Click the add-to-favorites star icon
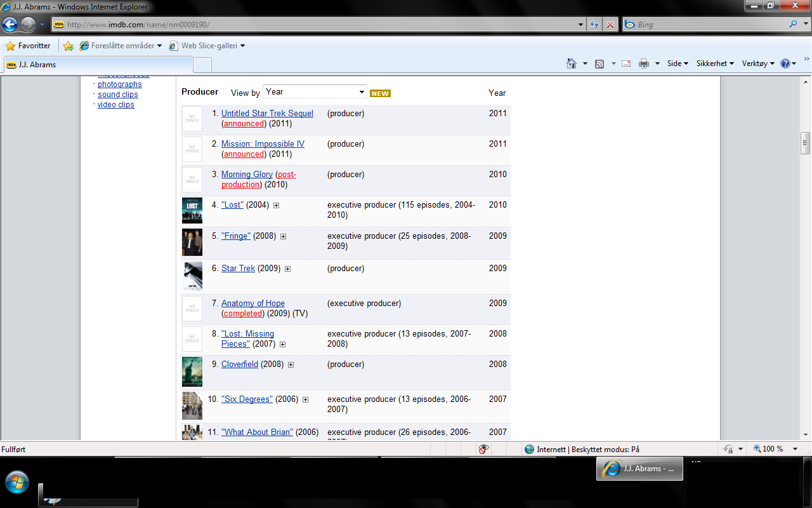 point(69,46)
